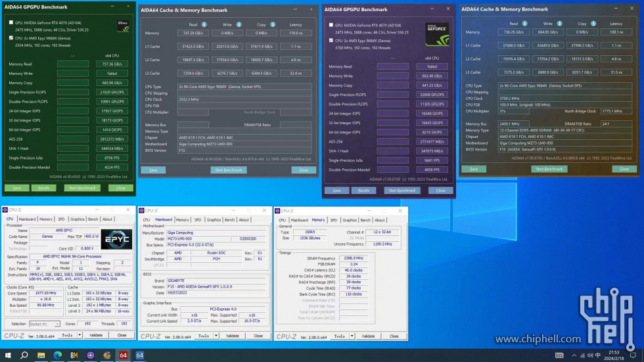644x362 pixels.
Task: Expand Tools arrow in the CPU-Z CPU window
Action: (x=80, y=335)
